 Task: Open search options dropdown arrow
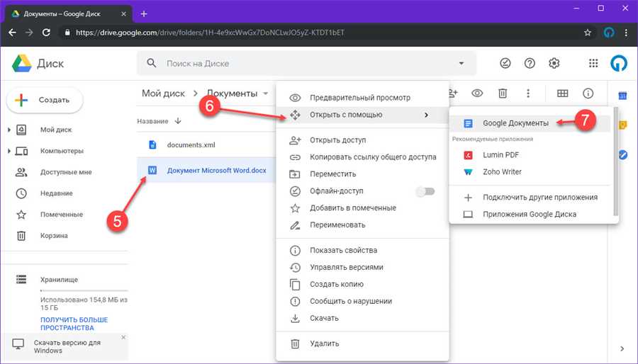[x=461, y=63]
